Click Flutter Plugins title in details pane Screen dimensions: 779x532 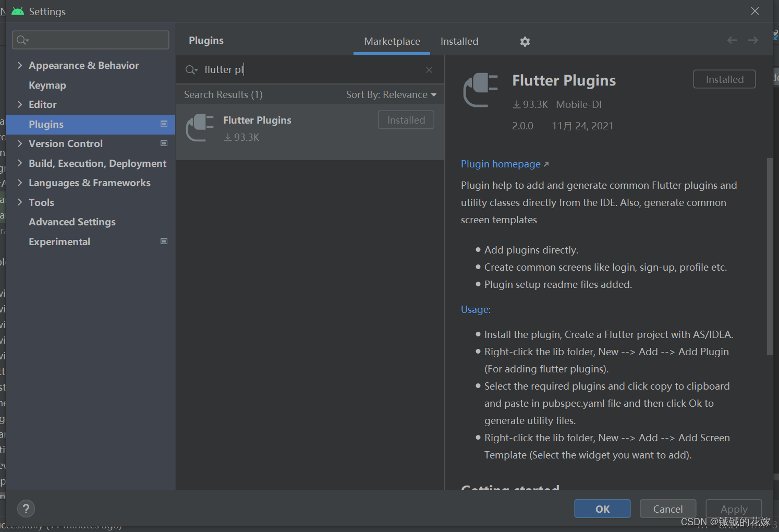[564, 80]
